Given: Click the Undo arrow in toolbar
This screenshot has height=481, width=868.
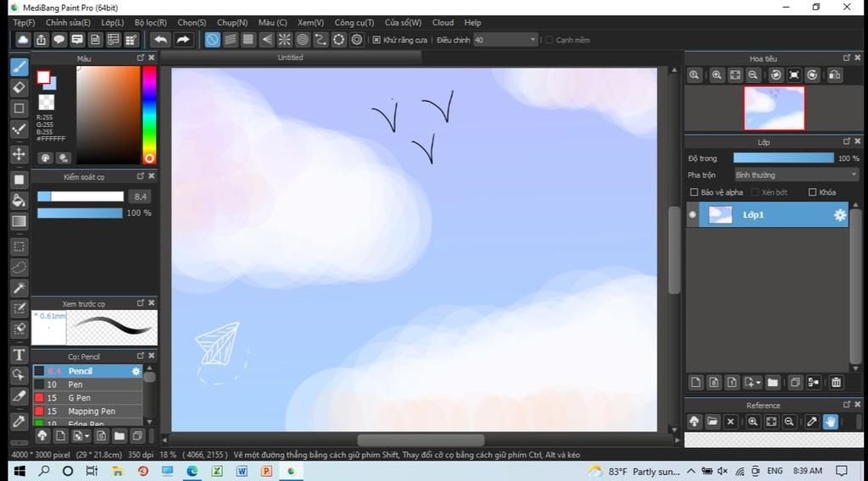Looking at the screenshot, I should coord(160,40).
